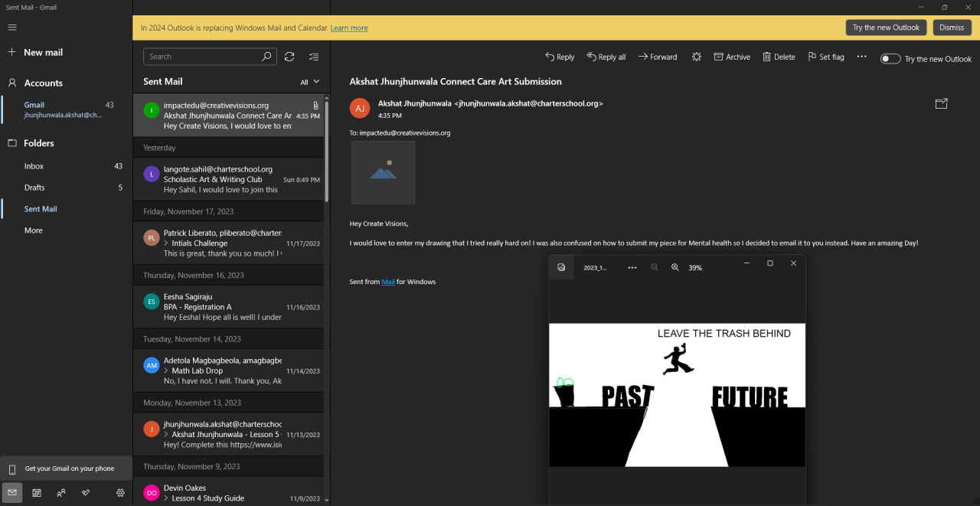The image size is (980, 506).
Task: Click Get your Gmail on your phone
Action: pos(66,468)
